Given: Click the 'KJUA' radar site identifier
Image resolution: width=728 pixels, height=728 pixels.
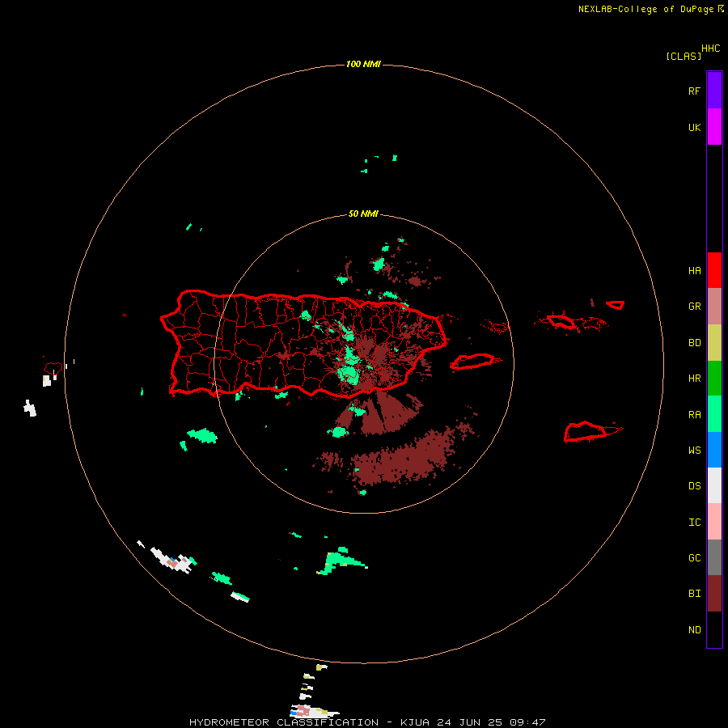Looking at the screenshot, I should [415, 722].
